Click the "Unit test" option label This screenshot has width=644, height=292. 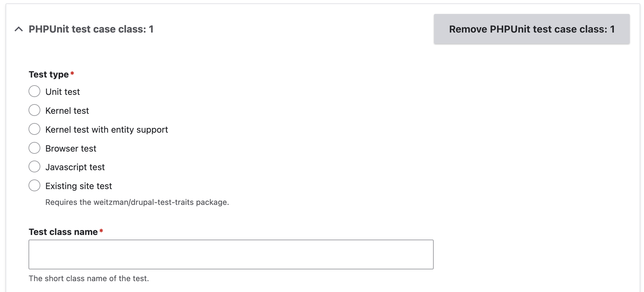(63, 92)
